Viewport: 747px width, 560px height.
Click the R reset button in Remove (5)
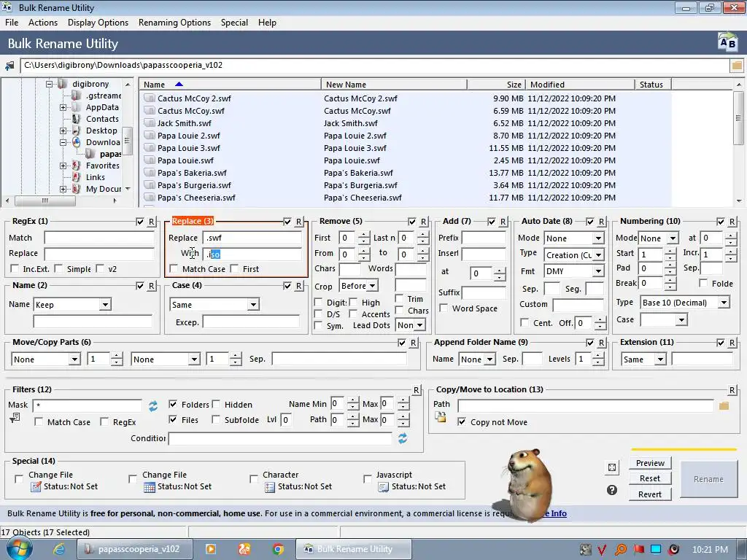(x=424, y=222)
